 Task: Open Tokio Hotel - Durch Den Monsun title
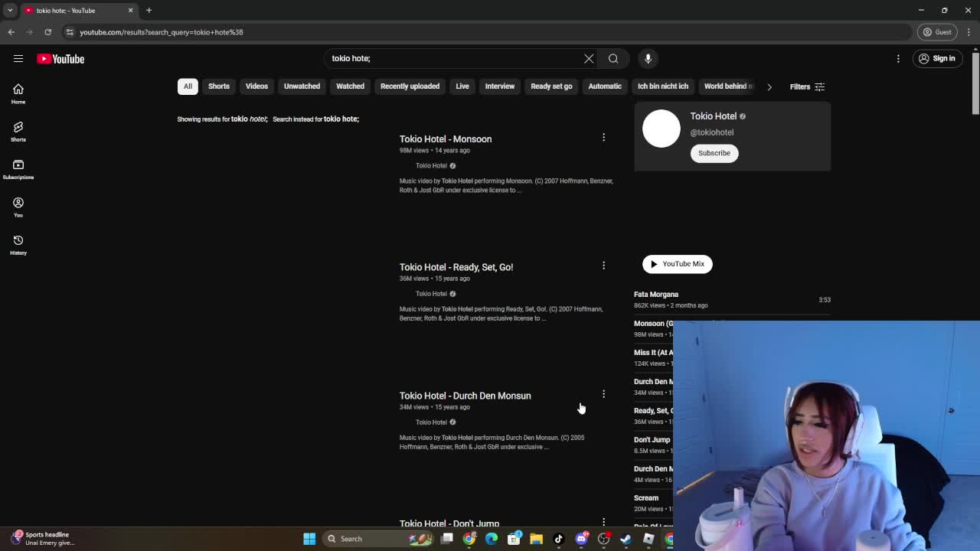tap(465, 396)
